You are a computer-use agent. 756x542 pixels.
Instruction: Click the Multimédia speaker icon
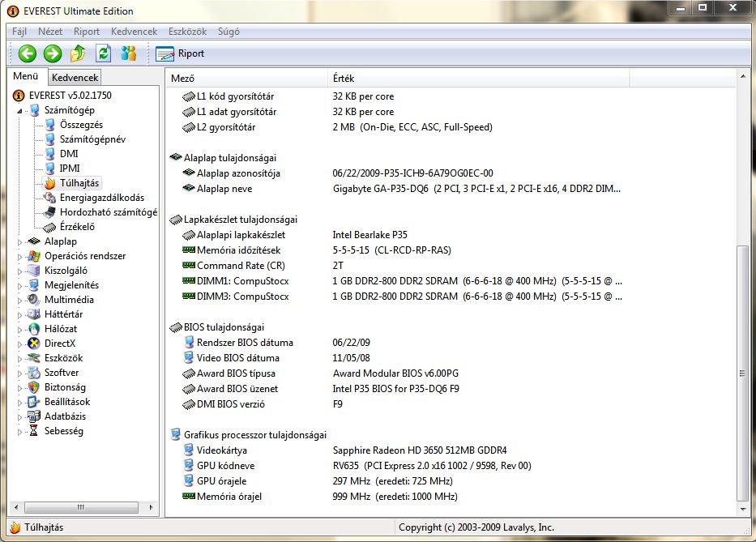click(34, 300)
